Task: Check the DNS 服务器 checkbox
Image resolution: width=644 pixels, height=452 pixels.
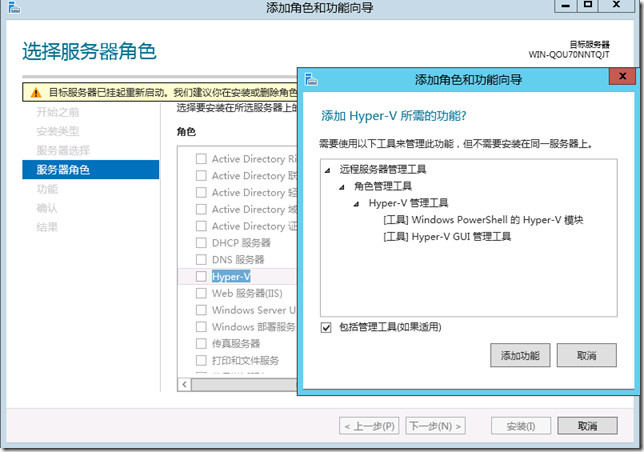Action: pos(201,260)
